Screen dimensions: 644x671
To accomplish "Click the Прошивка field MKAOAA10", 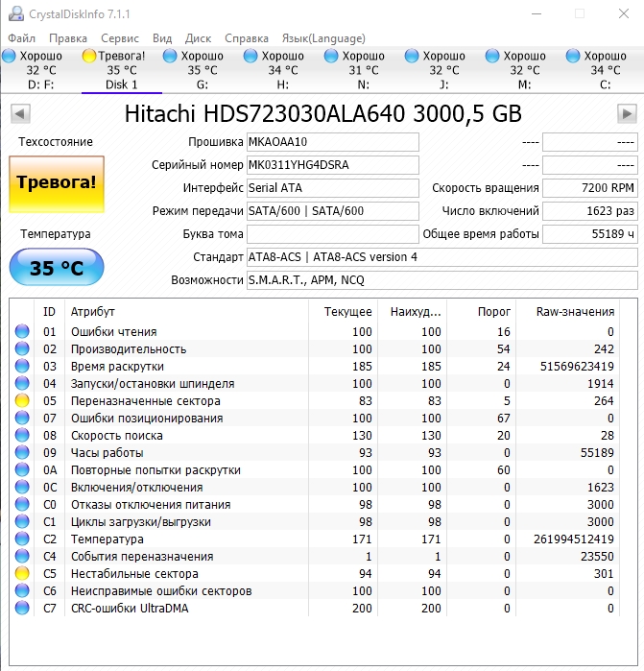I will coord(333,142).
